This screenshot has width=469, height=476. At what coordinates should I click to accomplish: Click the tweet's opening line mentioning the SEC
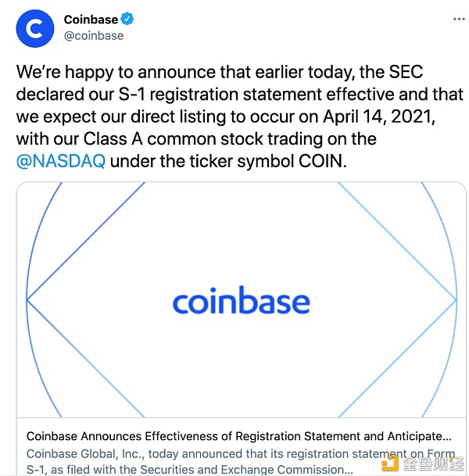[x=220, y=72]
